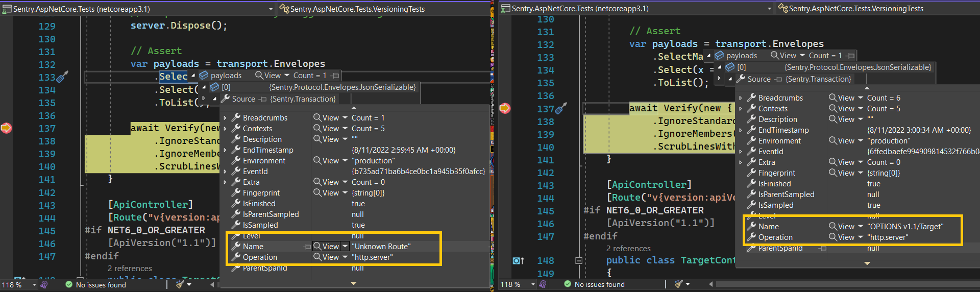
Task: Open the project dropdown arrow in left window navigation bar
Action: pos(271,9)
